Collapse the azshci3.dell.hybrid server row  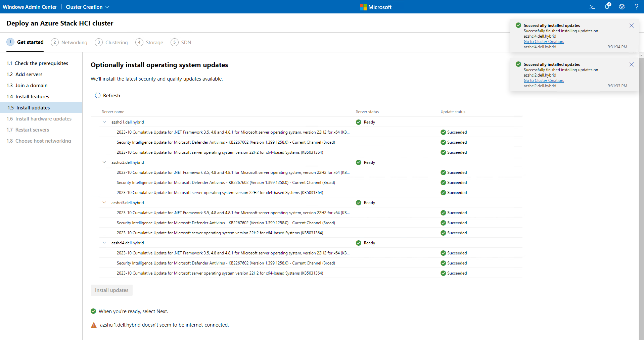pos(104,202)
